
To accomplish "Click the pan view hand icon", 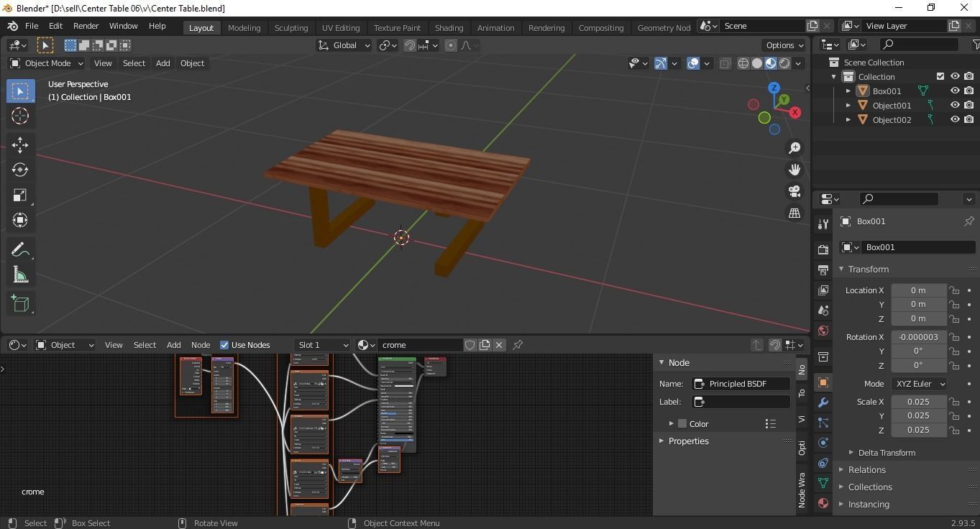I will pyautogui.click(x=794, y=170).
